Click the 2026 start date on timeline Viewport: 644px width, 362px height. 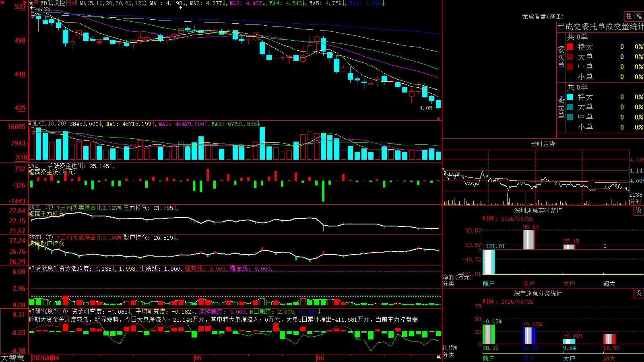45,358
